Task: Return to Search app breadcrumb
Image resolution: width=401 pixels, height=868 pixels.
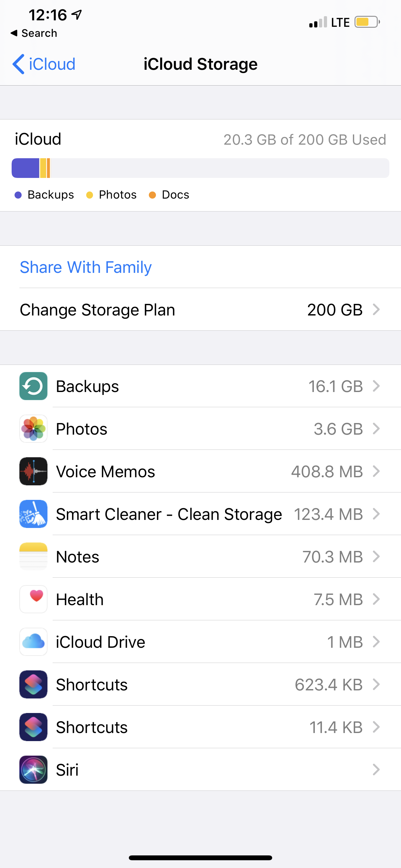Action: coord(34,33)
